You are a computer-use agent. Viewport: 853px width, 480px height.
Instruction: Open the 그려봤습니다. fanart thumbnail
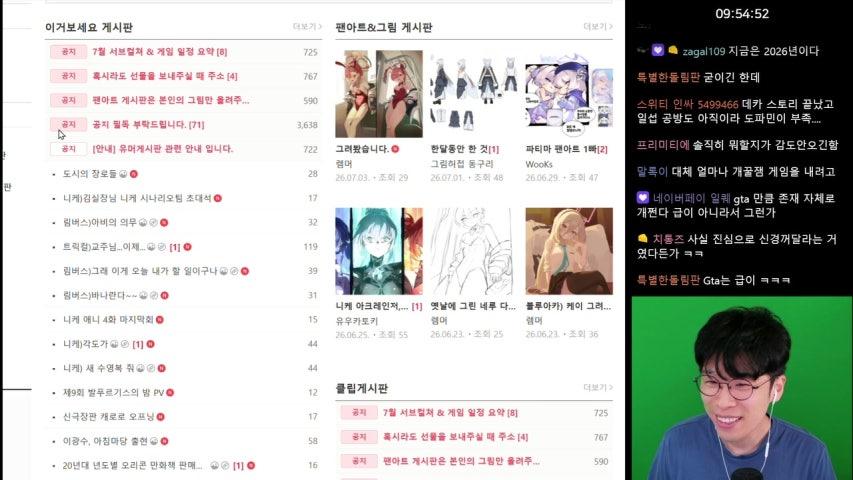pos(379,94)
